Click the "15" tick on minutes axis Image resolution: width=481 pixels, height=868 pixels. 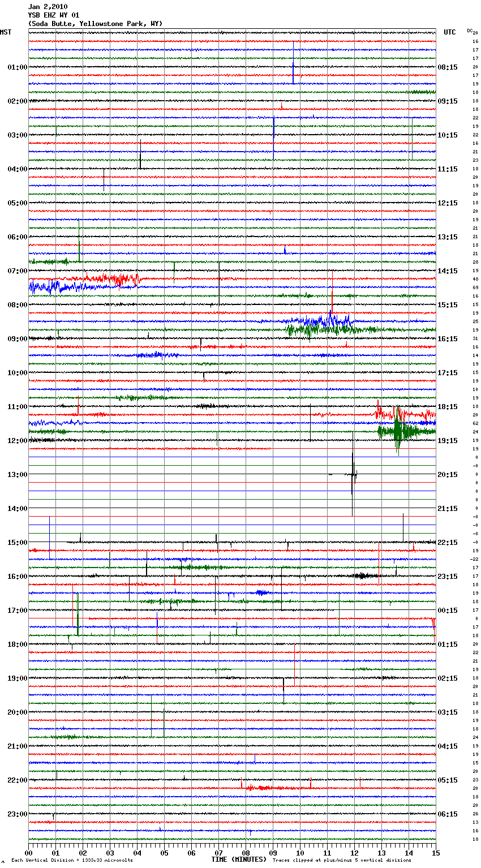436,853
